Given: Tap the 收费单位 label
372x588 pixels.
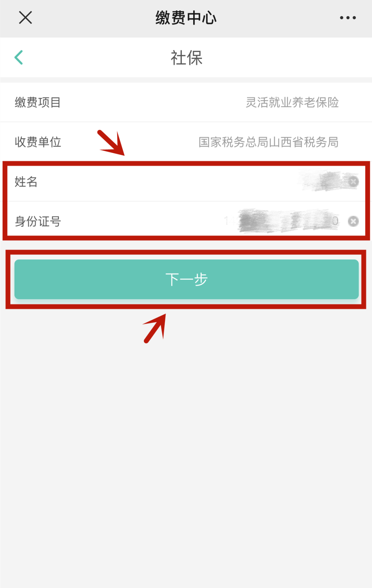Looking at the screenshot, I should click(38, 142).
